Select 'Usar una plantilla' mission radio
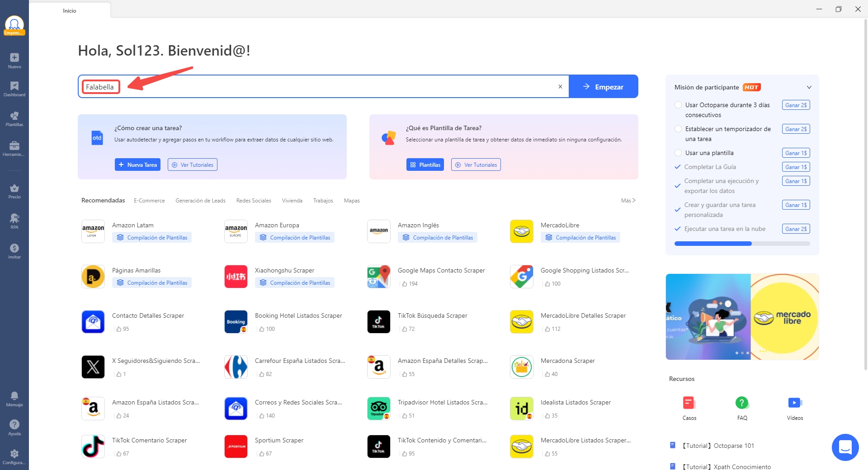Viewport: 868px width, 470px height. [678, 153]
